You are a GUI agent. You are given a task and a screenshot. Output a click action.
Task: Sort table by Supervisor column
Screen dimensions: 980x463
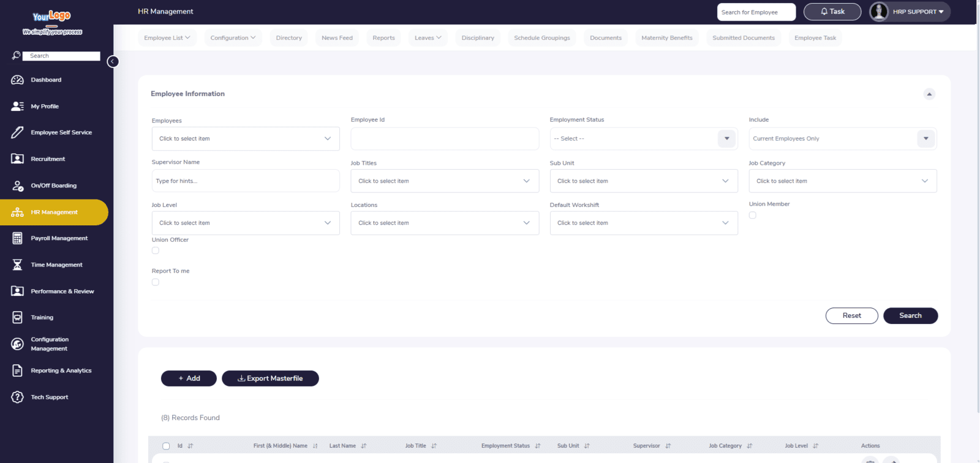pos(668,446)
